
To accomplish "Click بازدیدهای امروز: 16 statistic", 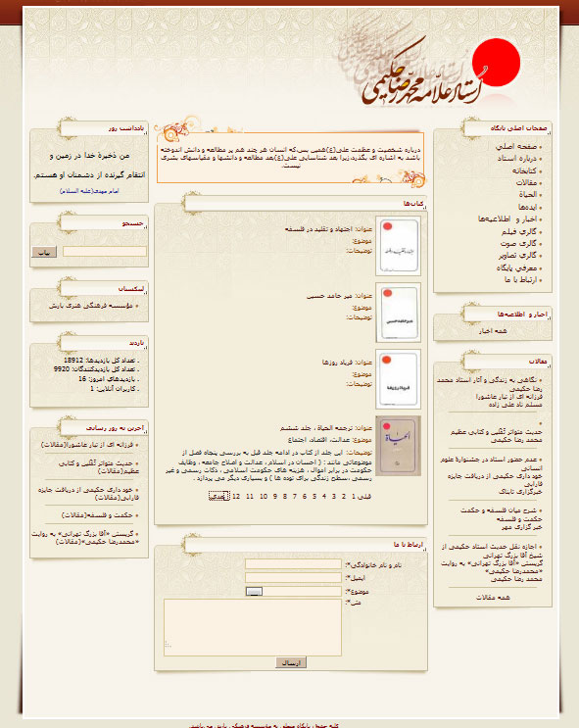I will [x=108, y=379].
